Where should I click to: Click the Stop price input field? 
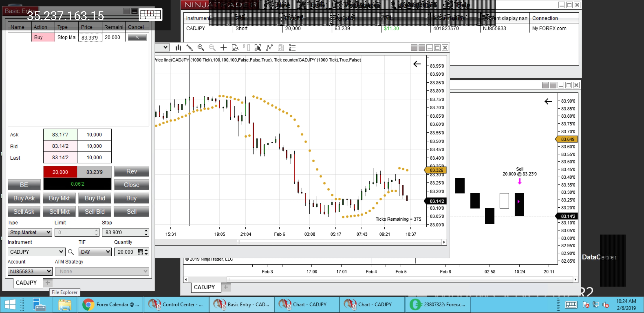pyautogui.click(x=123, y=232)
